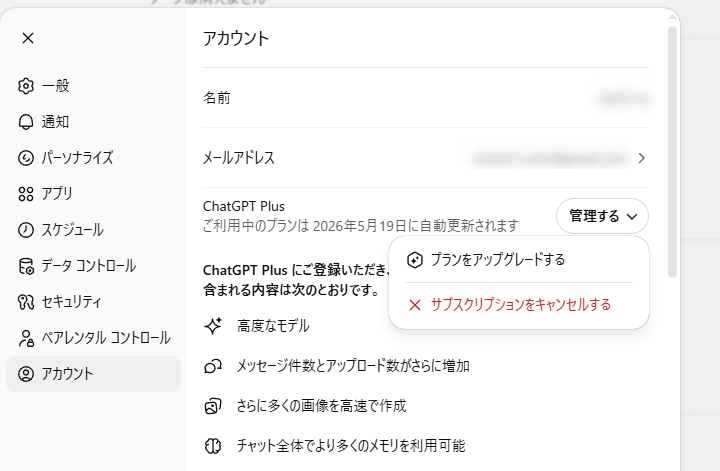This screenshot has width=720, height=471.
Task: Select the アカウント tab in sidebar
Action: (x=93, y=374)
